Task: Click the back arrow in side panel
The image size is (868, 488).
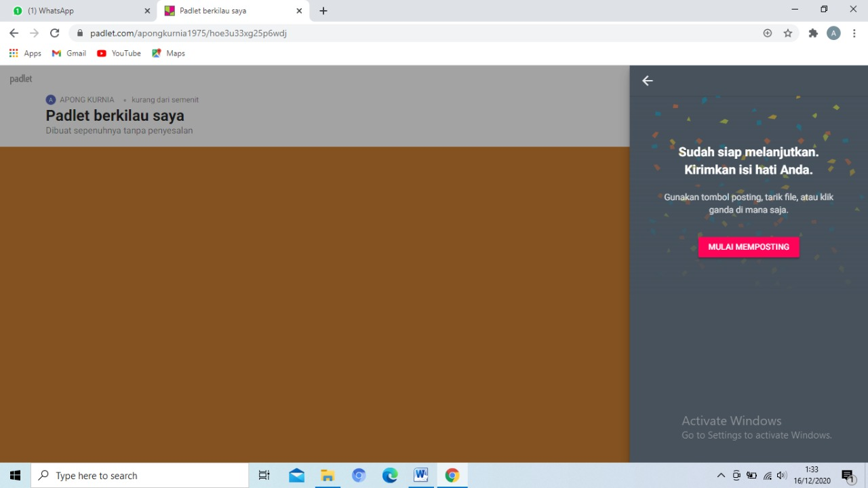Action: (x=648, y=81)
